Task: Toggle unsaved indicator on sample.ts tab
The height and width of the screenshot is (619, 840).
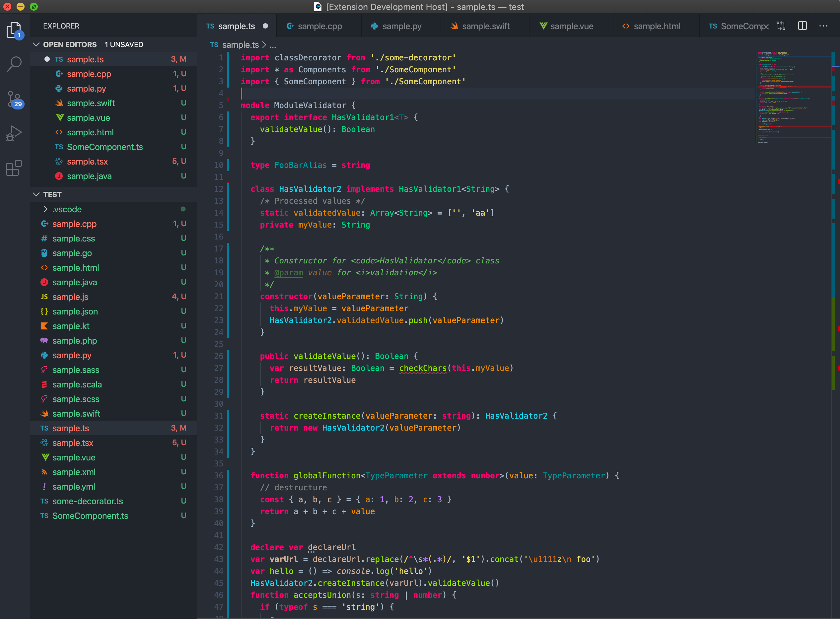Action: point(265,26)
